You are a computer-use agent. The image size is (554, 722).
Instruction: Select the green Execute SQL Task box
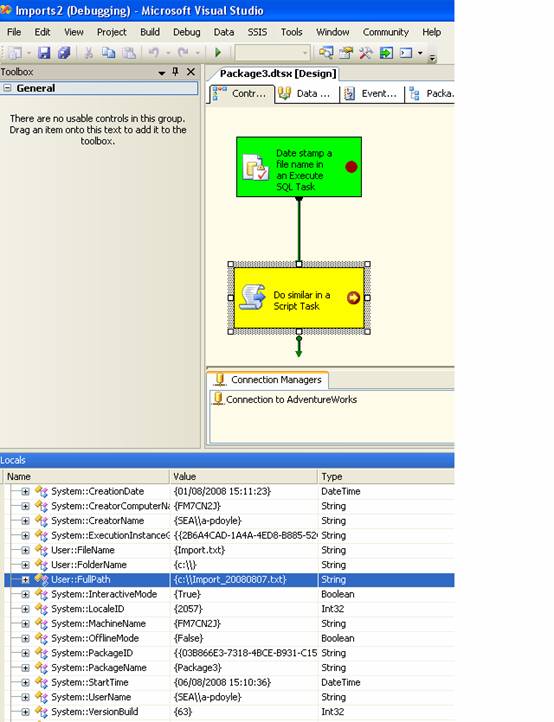(299, 167)
